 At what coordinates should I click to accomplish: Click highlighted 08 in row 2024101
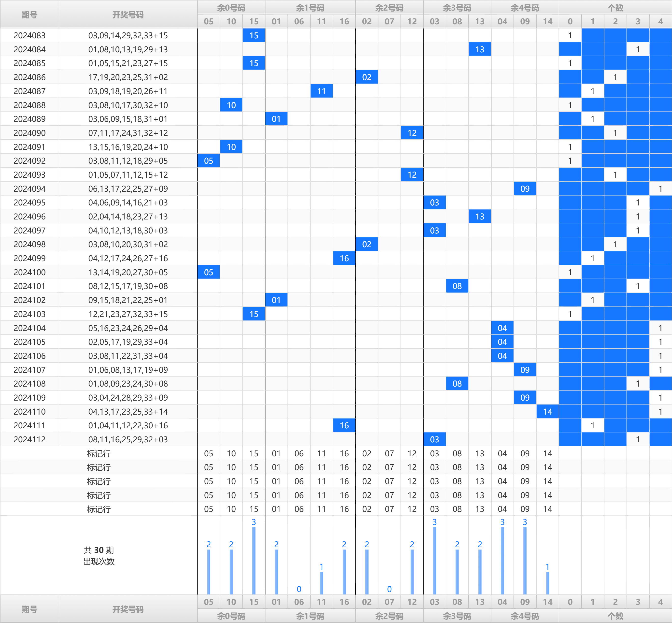coord(457,286)
